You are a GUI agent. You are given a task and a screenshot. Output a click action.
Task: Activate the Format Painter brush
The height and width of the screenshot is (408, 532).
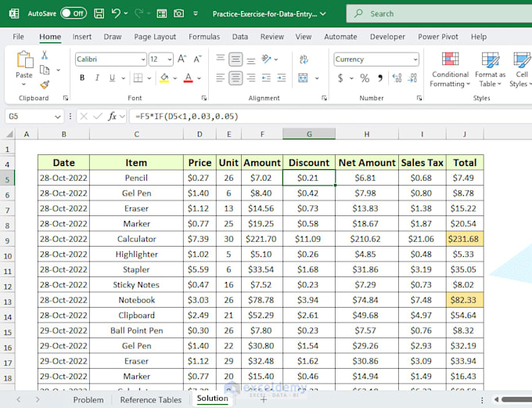[45, 85]
